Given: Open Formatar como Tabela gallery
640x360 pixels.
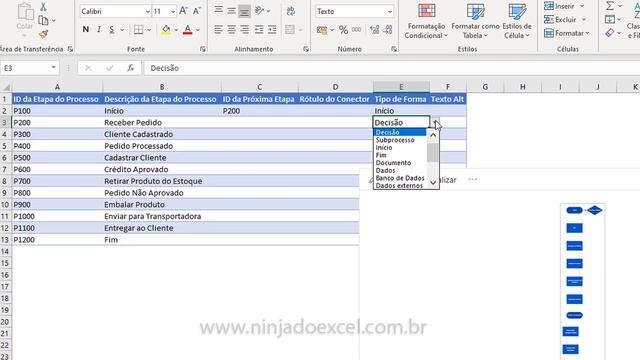Looking at the screenshot, I should click(475, 21).
